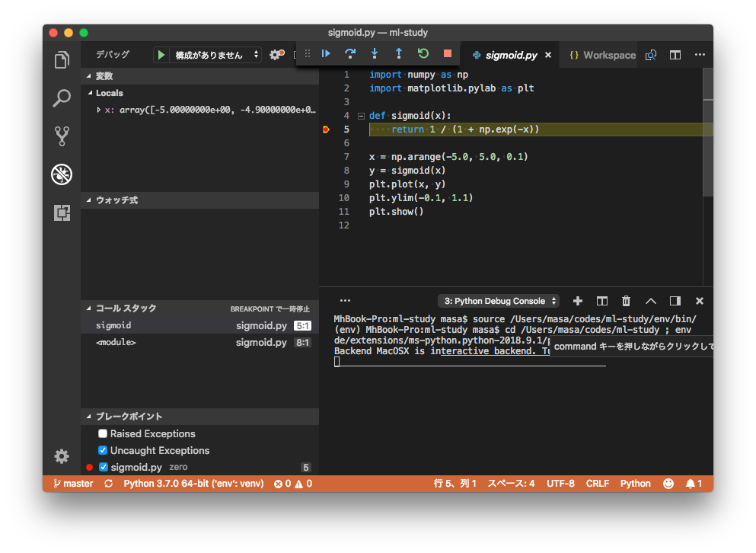Open the debug configuration dropdown

click(215, 55)
